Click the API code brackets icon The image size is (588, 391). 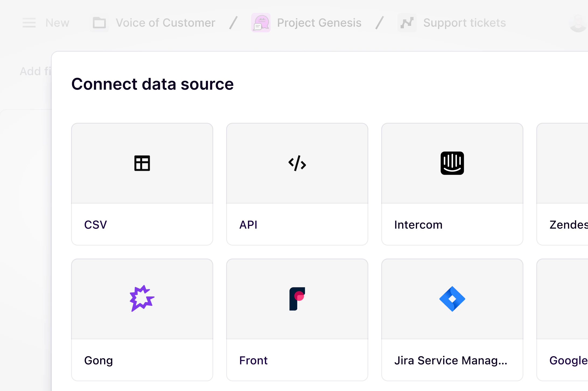[x=297, y=164]
